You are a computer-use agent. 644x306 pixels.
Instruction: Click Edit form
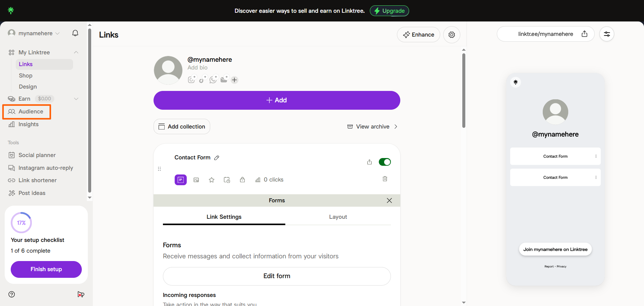(277, 276)
